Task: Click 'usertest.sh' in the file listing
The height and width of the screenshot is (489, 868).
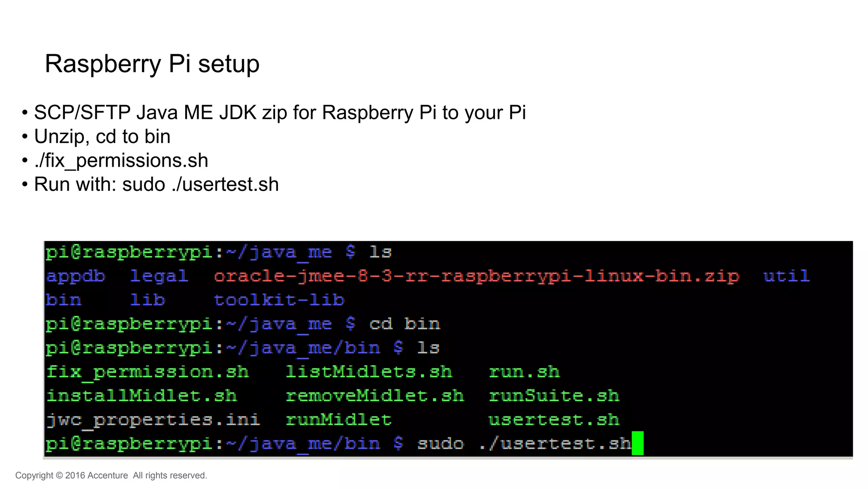Action: 554,420
